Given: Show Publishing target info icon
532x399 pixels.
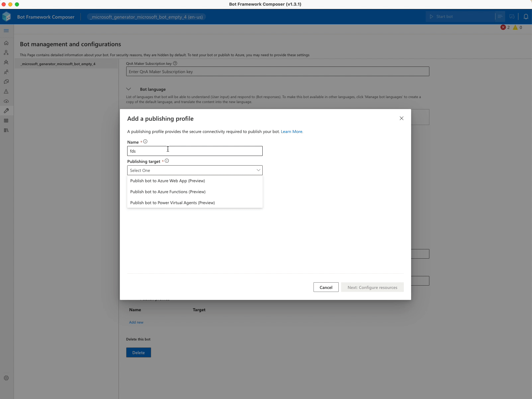Looking at the screenshot, I should coord(167,161).
